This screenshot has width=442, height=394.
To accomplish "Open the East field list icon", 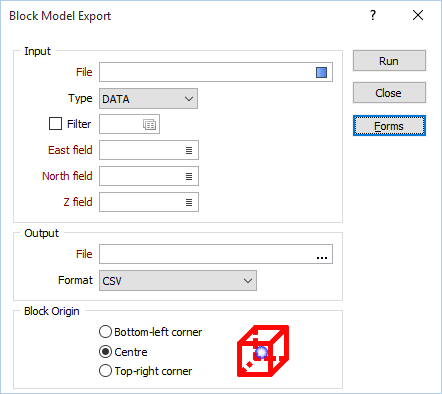I will (189, 150).
